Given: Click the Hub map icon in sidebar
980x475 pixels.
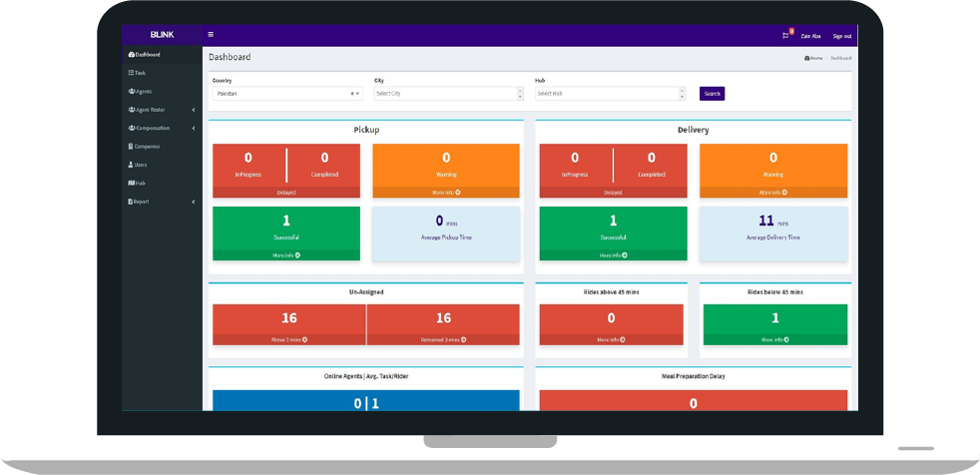Looking at the screenshot, I should [x=131, y=183].
